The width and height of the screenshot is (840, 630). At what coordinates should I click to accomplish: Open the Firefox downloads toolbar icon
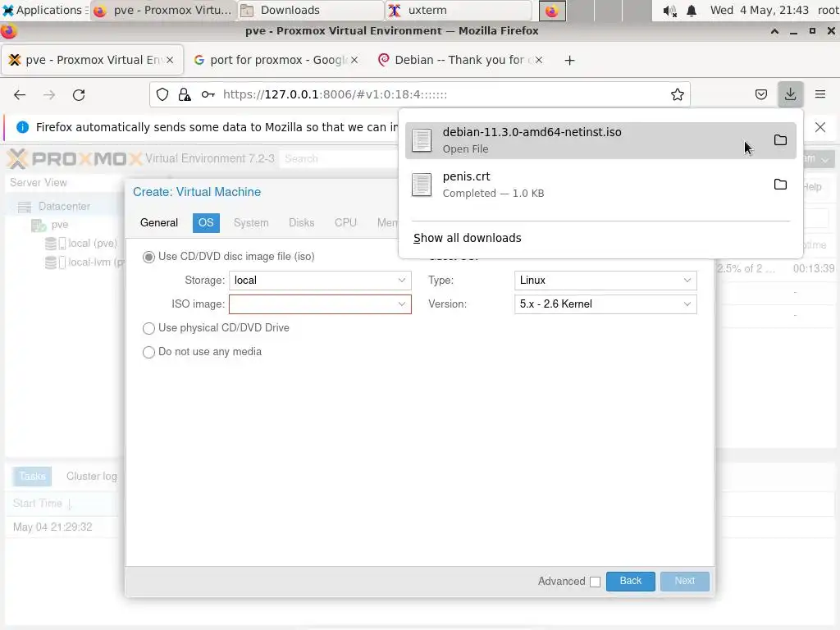(x=790, y=95)
